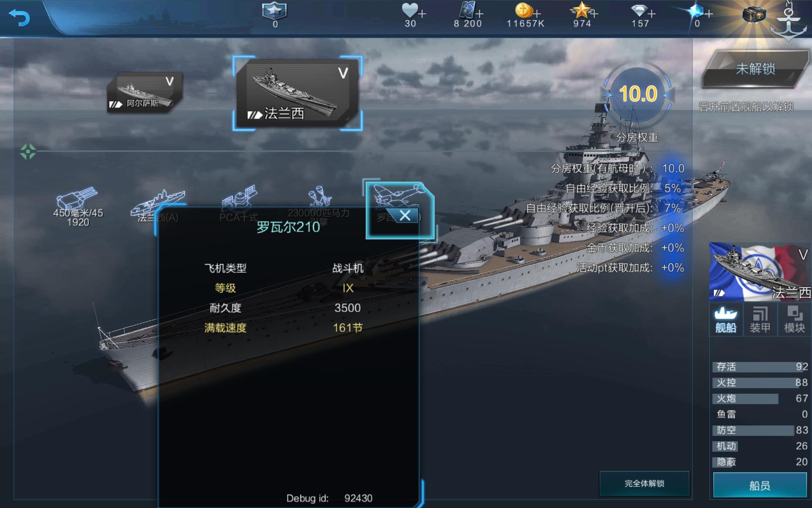Viewport: 812px width, 508px height.
Task: Click the 未解锁 locked status button
Action: pyautogui.click(x=755, y=69)
